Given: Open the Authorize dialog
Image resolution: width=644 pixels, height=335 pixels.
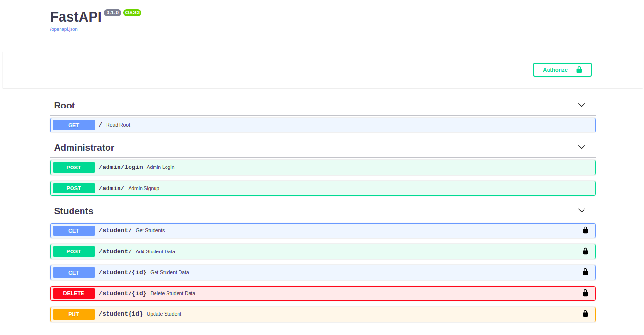Looking at the screenshot, I should [562, 70].
